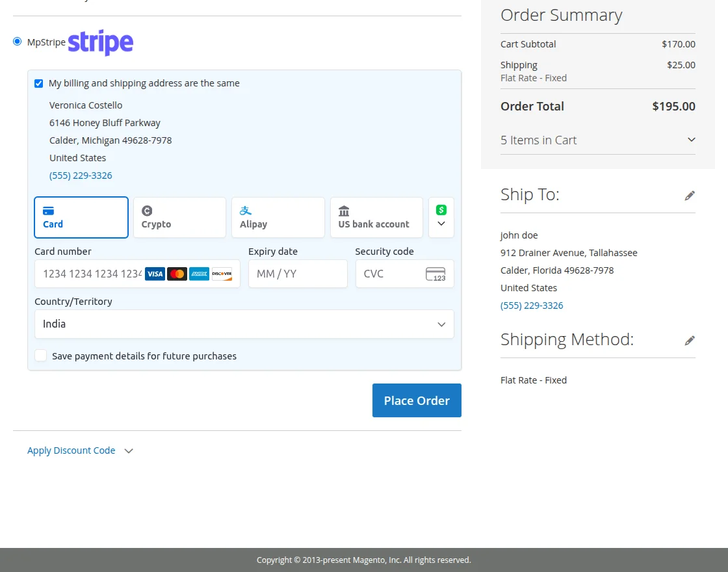Open the Stripe logo link
The width and height of the screenshot is (728, 572).
pos(100,43)
